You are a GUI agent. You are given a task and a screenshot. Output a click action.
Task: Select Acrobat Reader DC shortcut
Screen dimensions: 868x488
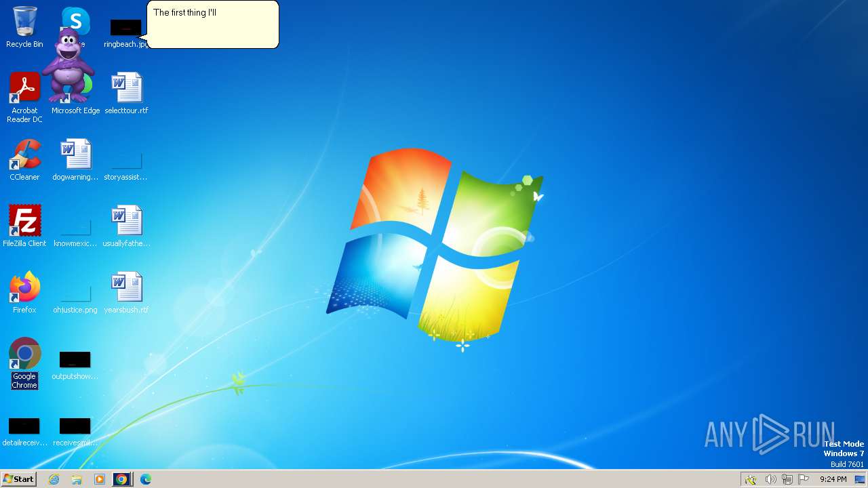24,98
